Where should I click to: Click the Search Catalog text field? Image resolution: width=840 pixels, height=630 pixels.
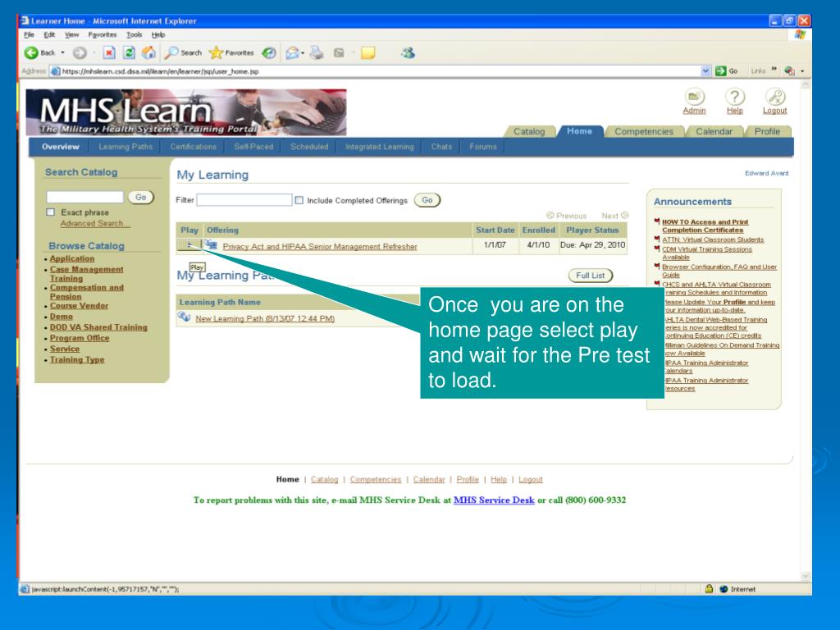84,197
